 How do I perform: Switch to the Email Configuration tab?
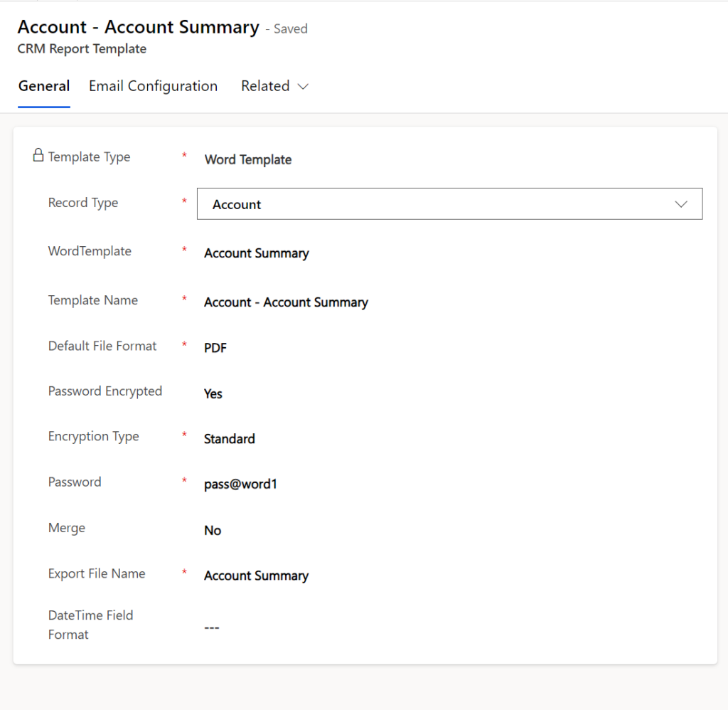(153, 85)
